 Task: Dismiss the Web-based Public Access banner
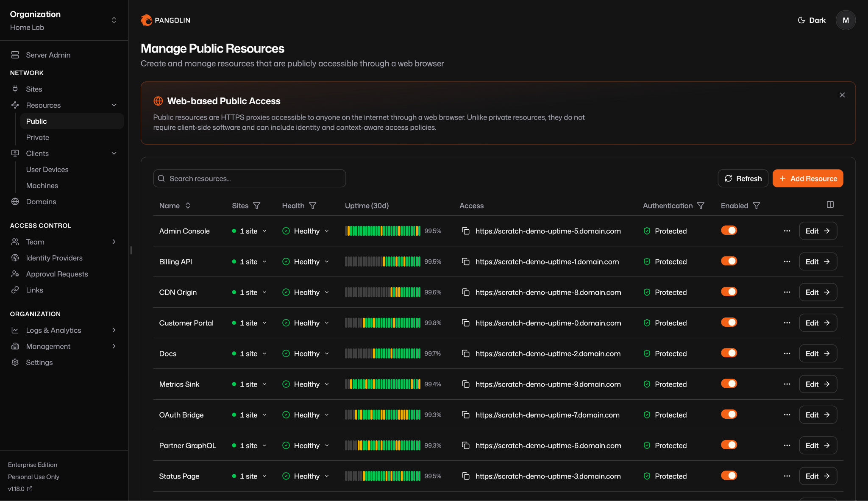pyautogui.click(x=842, y=95)
